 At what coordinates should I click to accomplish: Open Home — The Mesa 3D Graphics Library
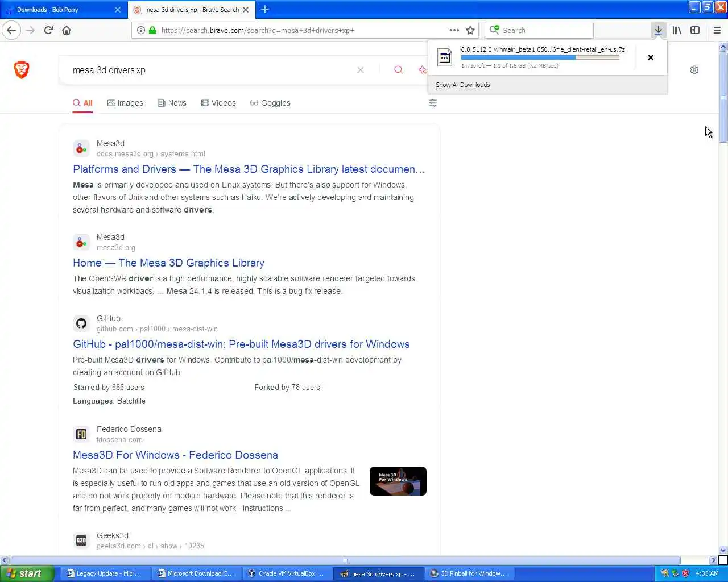pyautogui.click(x=168, y=263)
